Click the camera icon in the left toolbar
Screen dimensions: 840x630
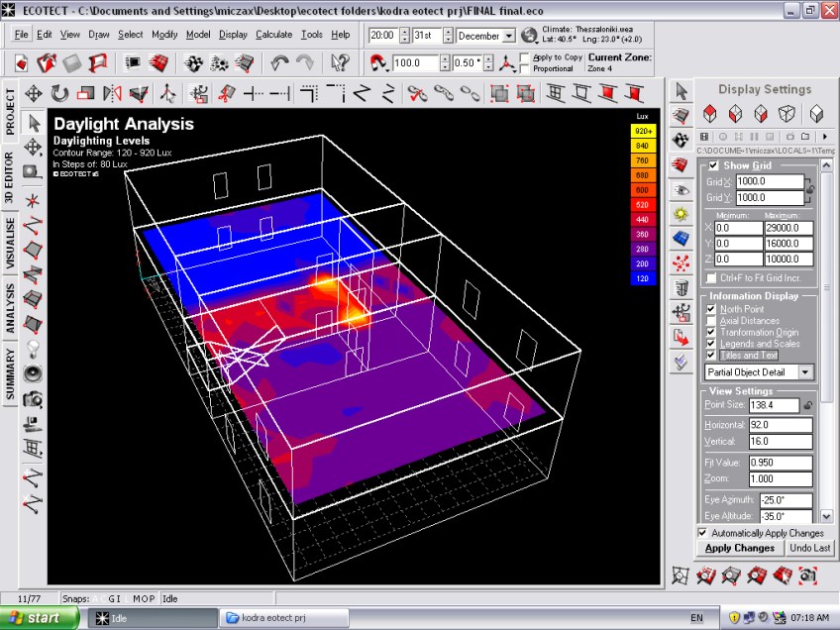33,399
